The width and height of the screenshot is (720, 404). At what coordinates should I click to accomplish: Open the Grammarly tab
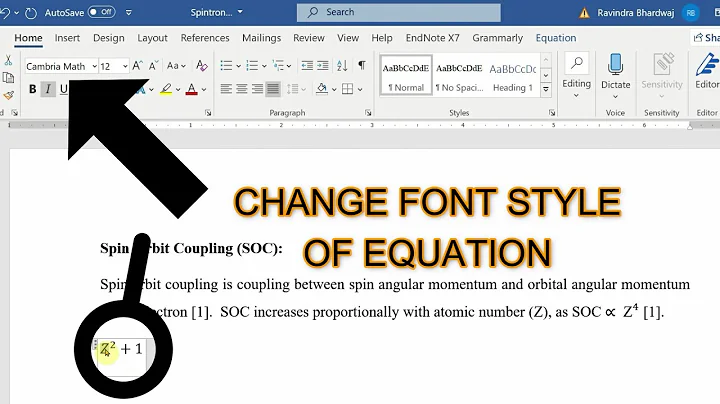click(x=497, y=38)
